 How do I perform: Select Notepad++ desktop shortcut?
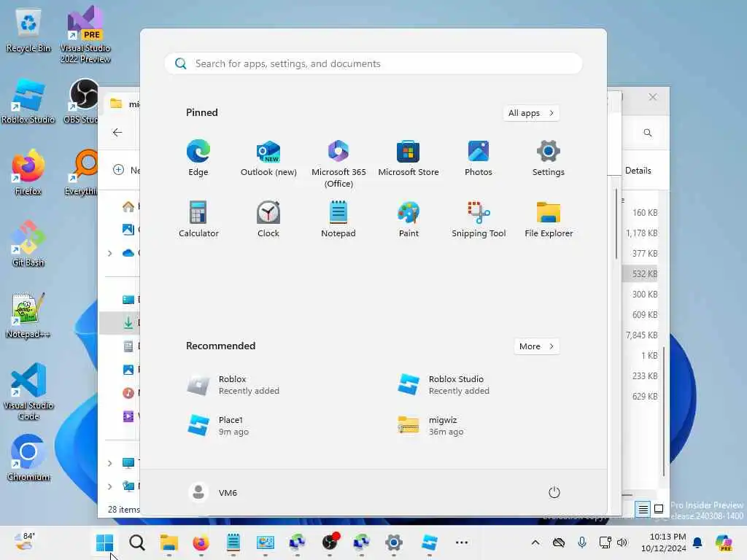tap(28, 315)
